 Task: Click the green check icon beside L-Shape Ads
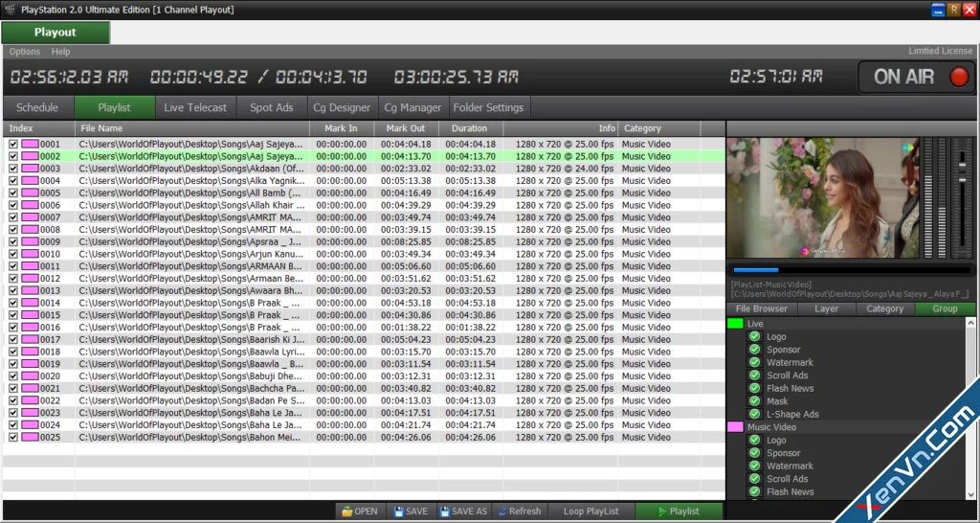754,414
